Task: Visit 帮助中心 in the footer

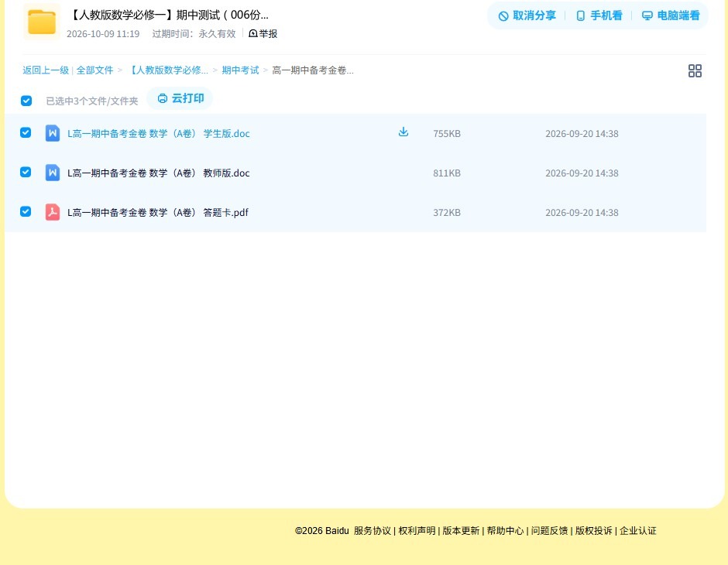Action: [x=505, y=531]
